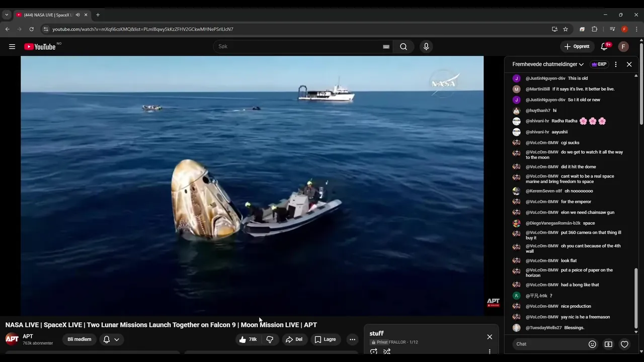Click the magnifier search button

(x=404, y=47)
